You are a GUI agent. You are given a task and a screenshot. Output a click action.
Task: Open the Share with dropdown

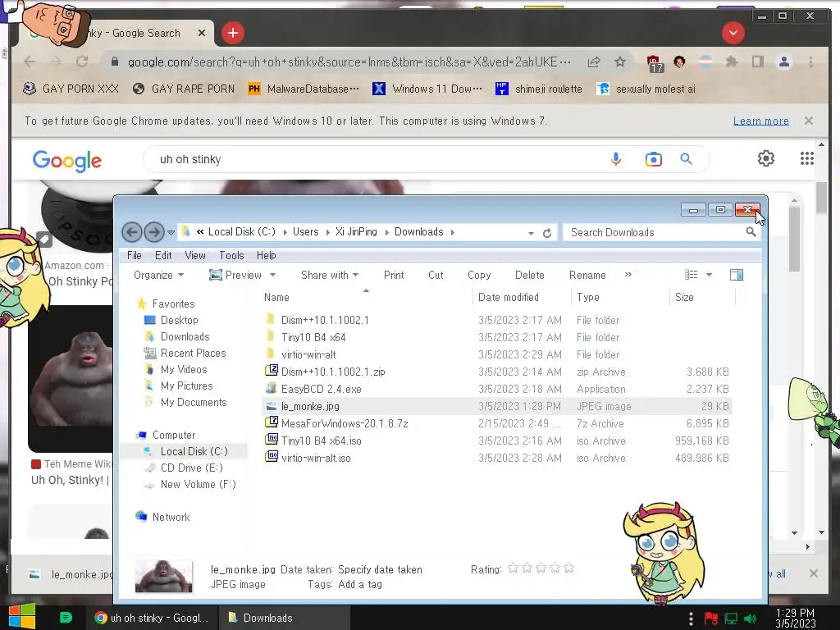pos(330,275)
